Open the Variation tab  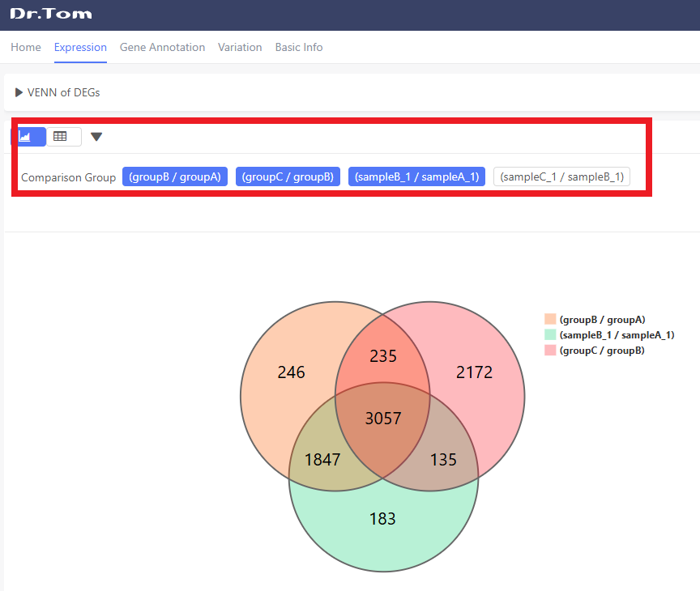240,47
